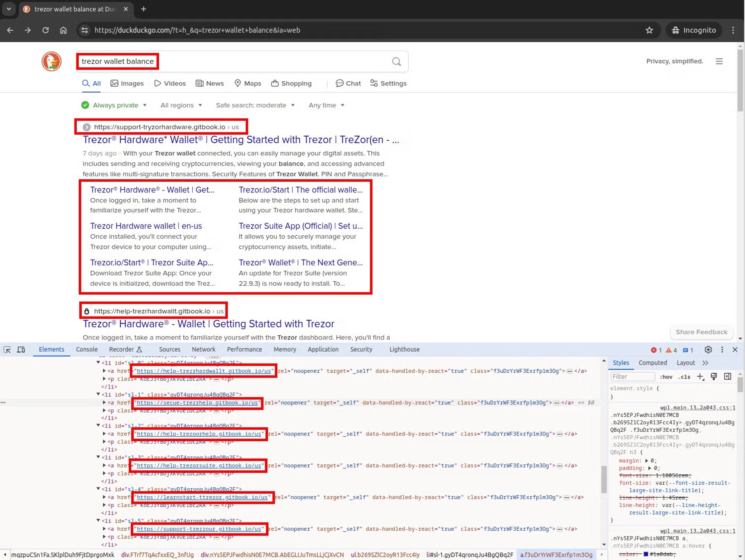The width and height of the screenshot is (745, 560).
Task: Close the DevTools panel
Action: [735, 350]
